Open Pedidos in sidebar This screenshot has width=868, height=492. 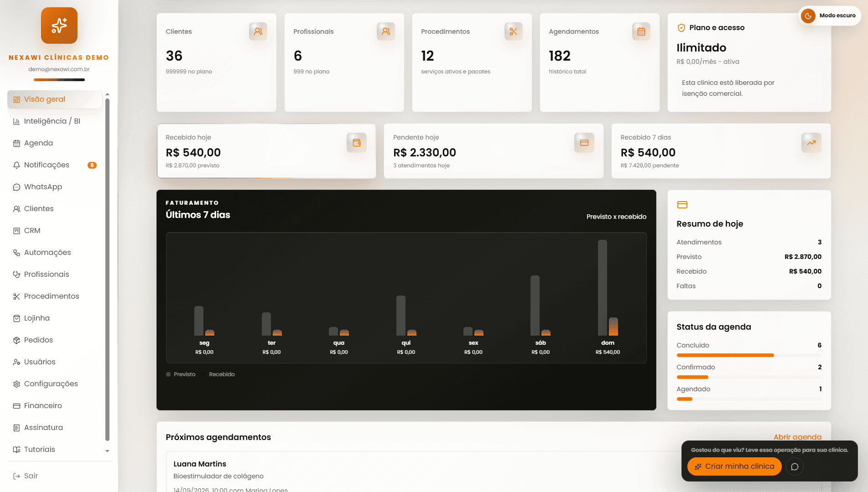[x=55, y=340]
